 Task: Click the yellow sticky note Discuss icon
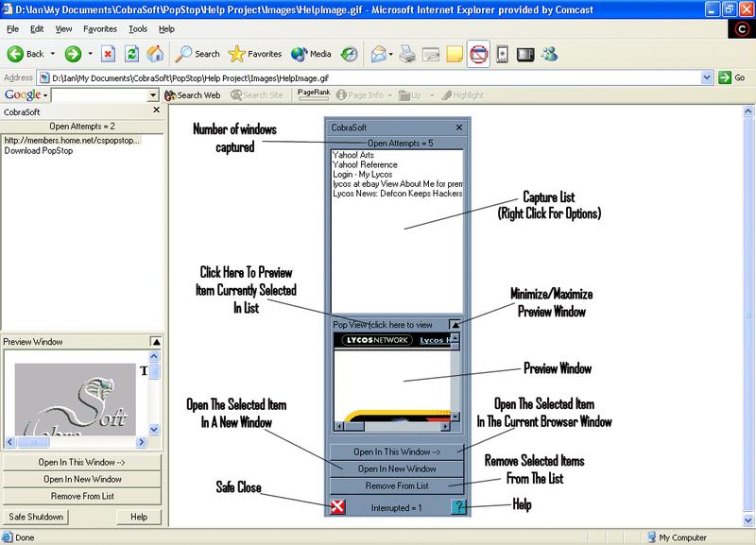coord(455,54)
